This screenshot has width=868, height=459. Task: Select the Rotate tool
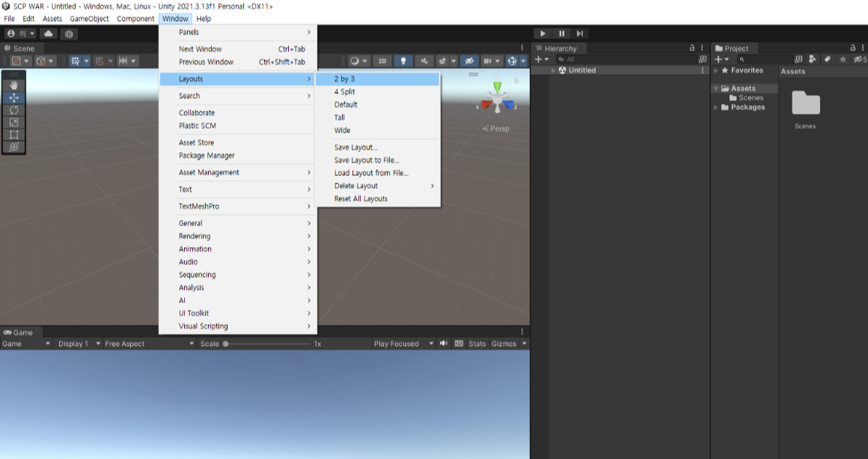(x=13, y=109)
